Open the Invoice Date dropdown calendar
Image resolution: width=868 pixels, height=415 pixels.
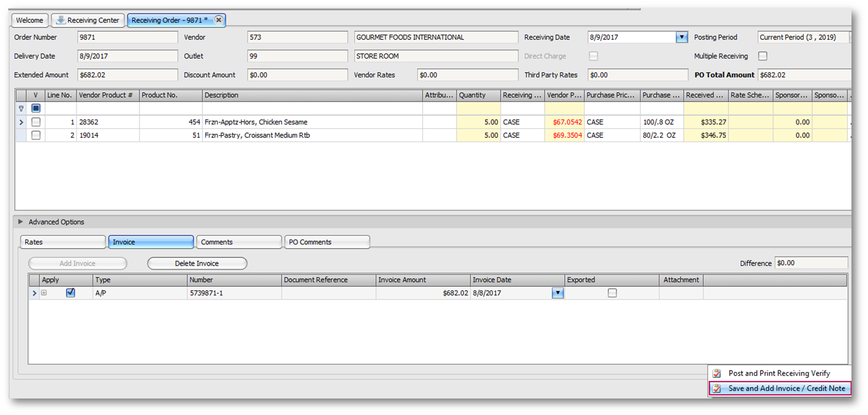click(x=558, y=293)
